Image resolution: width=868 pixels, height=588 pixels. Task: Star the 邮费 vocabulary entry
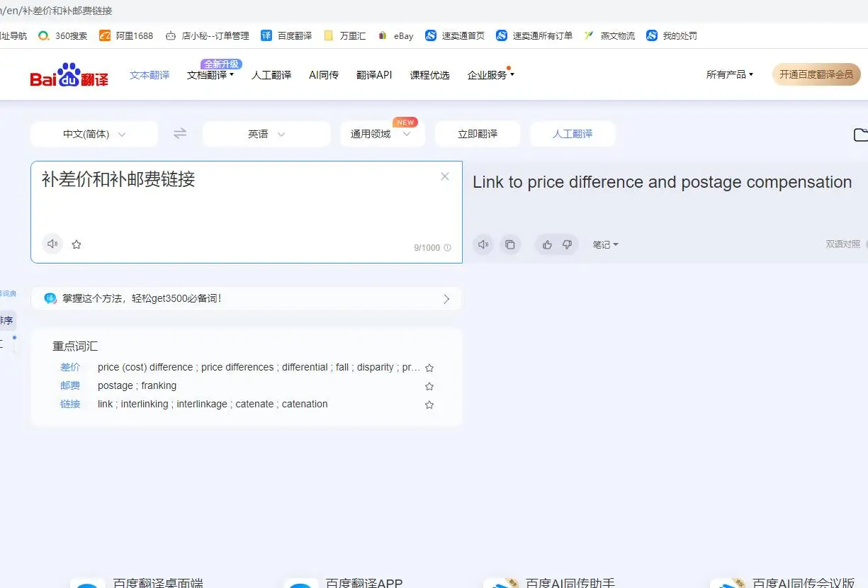pyautogui.click(x=429, y=386)
